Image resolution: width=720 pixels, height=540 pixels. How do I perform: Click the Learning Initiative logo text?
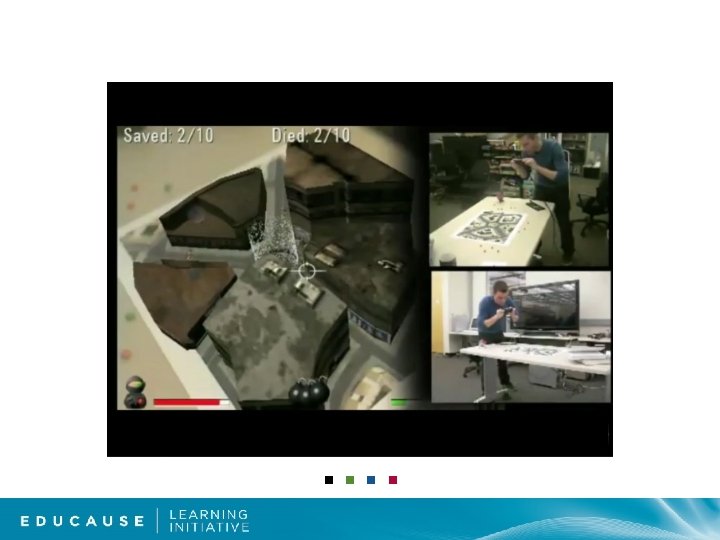(209, 521)
